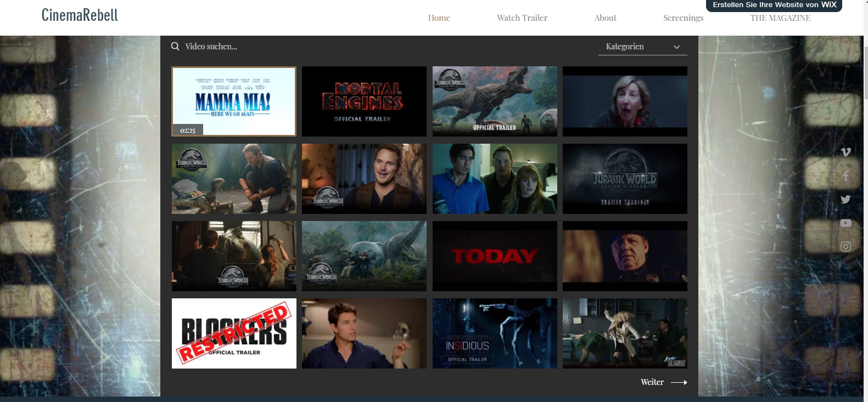This screenshot has height=402, width=868.
Task: Open the Instagram social icon
Action: click(845, 246)
